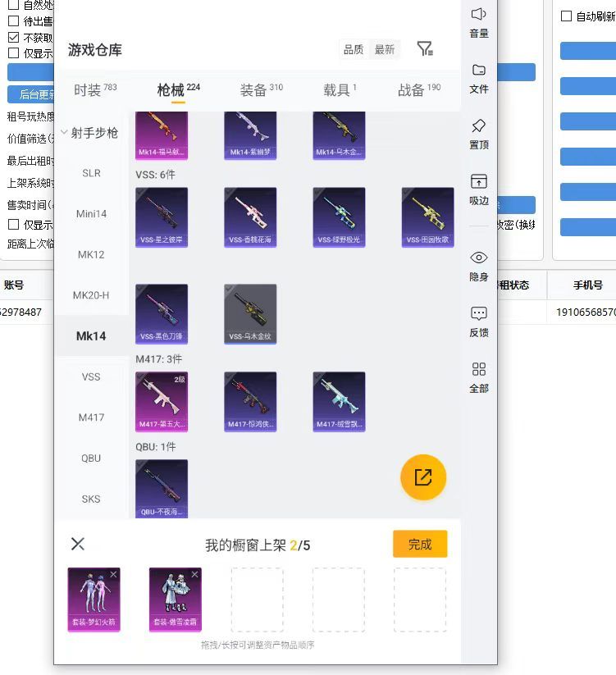Collapse the 射手步枪 category

click(x=89, y=133)
